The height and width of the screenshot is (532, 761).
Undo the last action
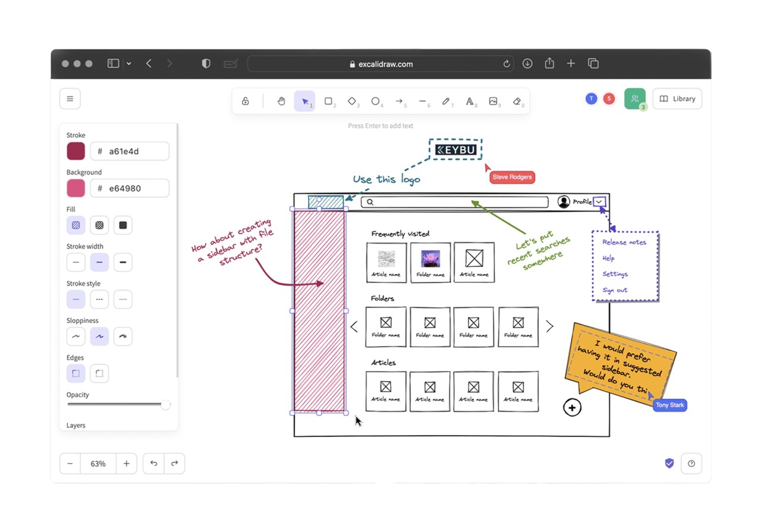(x=153, y=464)
